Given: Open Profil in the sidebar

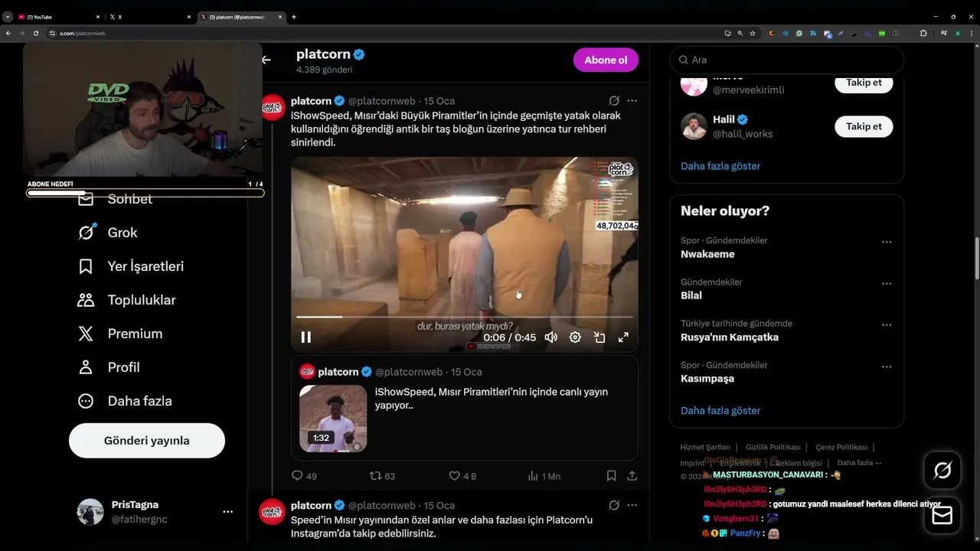Looking at the screenshot, I should (x=108, y=367).
